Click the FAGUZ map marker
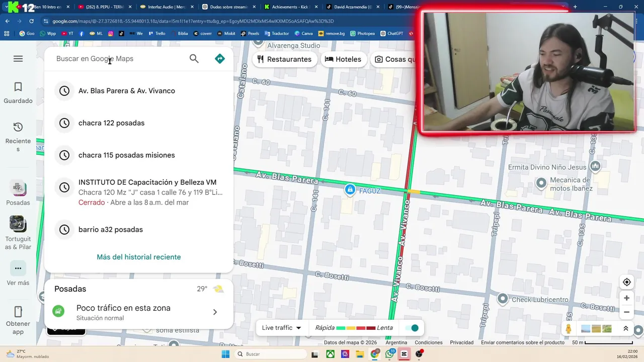 (x=350, y=190)
